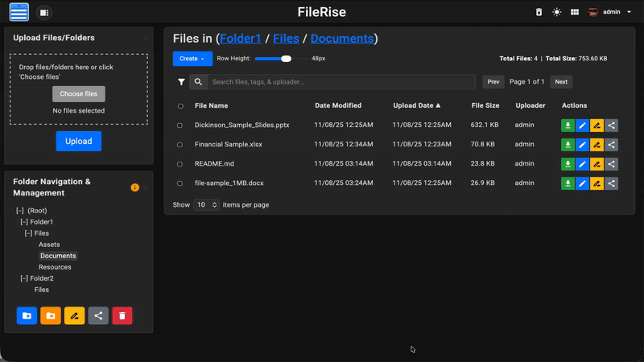Viewport: 644px width, 362px height.
Task: Collapse the Folder1 tree node
Action: 24,222
